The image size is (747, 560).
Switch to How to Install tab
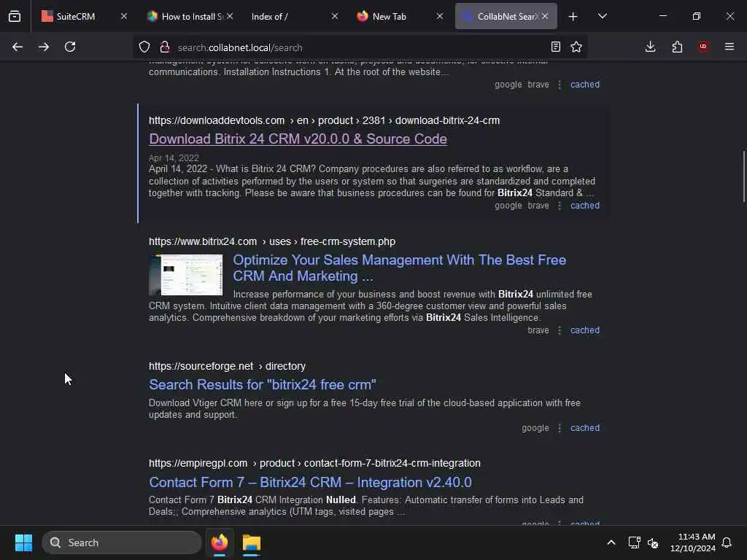[186, 16]
